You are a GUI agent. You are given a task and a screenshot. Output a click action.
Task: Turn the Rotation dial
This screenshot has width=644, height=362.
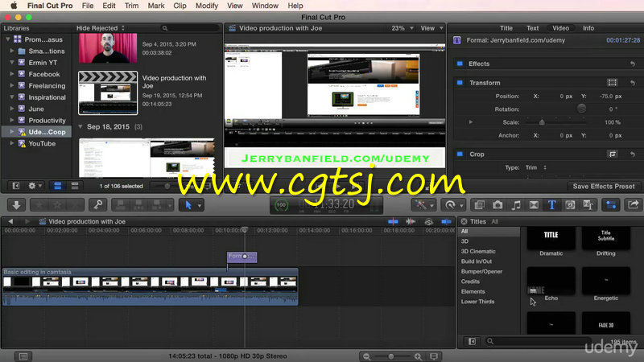coord(581,109)
